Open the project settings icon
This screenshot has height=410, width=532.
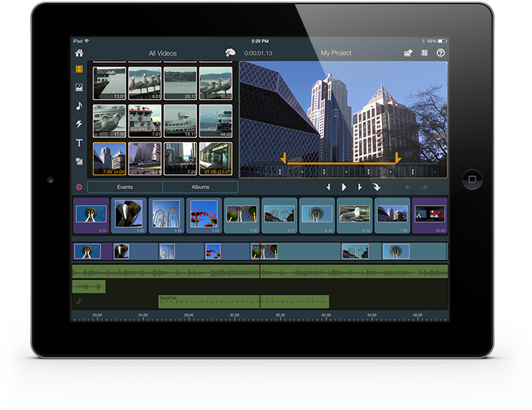tap(424, 53)
